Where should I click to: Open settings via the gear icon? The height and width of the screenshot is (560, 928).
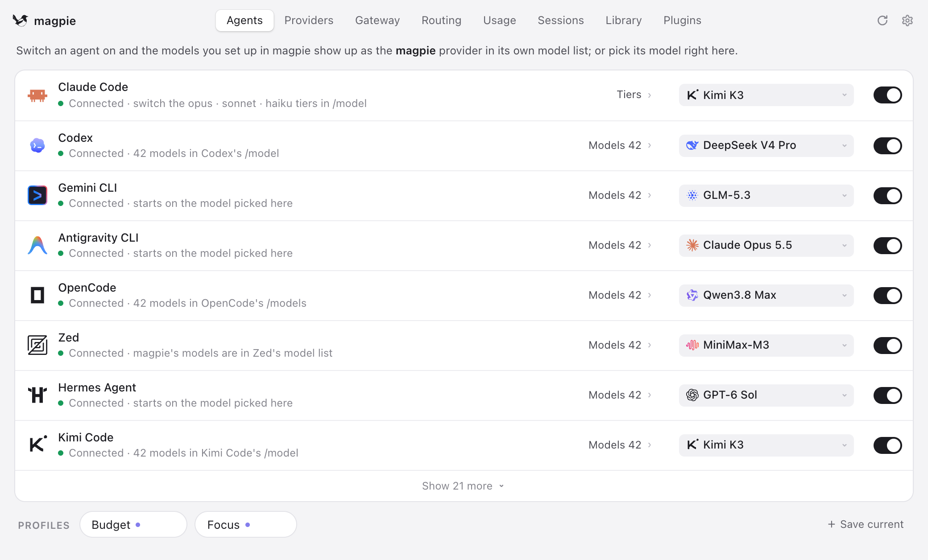[907, 21]
